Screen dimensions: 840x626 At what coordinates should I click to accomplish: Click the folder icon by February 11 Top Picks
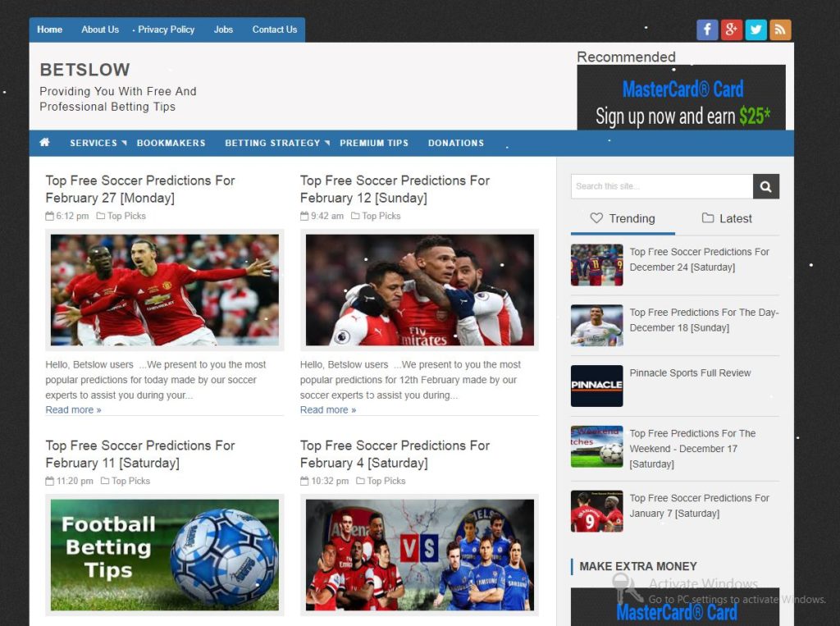tap(105, 481)
